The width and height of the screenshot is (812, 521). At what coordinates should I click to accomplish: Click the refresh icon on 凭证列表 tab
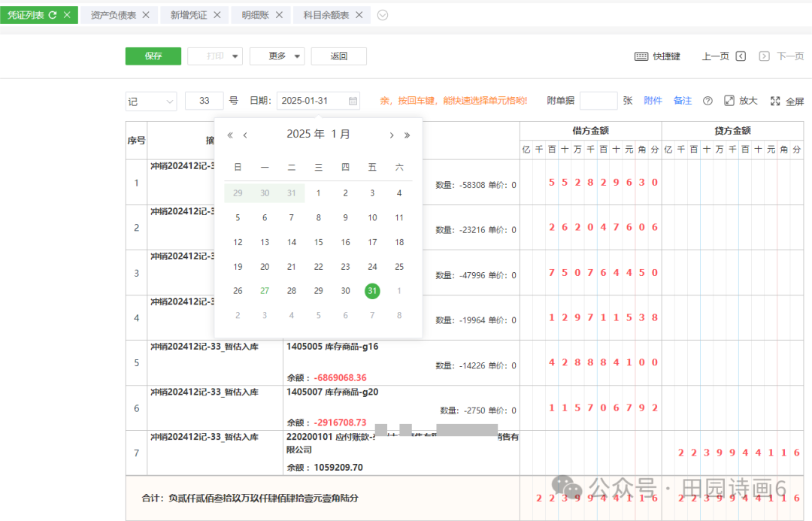tap(53, 15)
